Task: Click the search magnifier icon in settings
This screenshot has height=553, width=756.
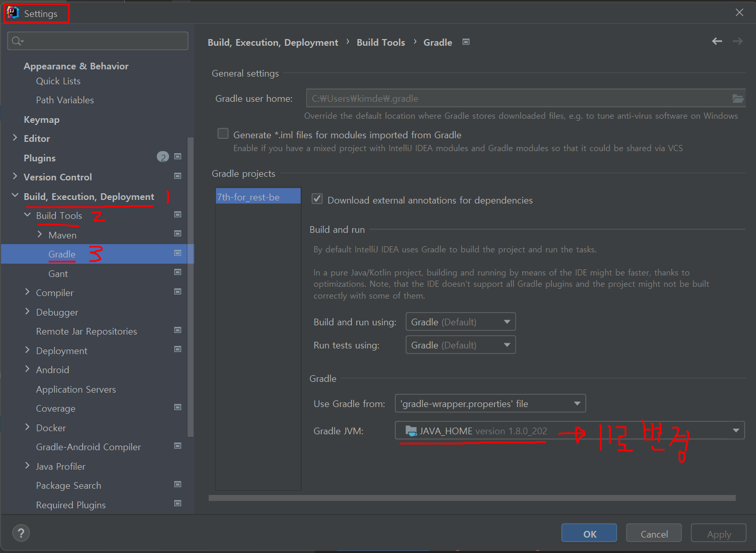Action: [x=17, y=41]
